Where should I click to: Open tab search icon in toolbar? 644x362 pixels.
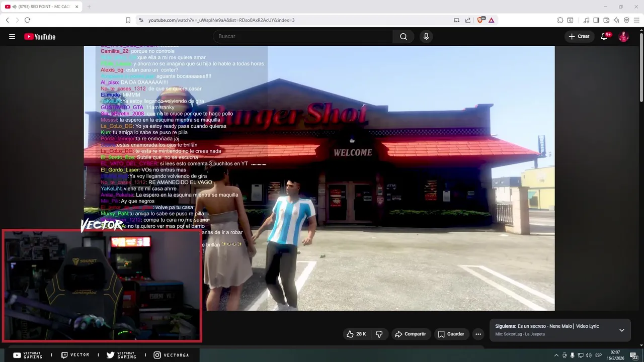tap(570, 20)
